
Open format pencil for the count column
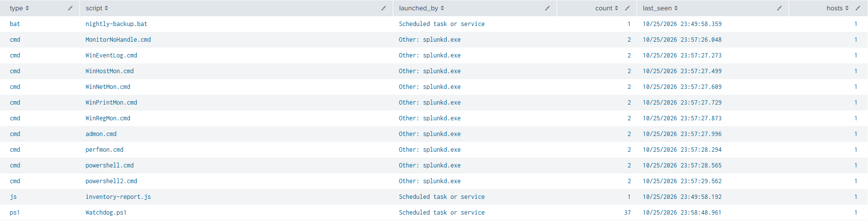(x=627, y=8)
